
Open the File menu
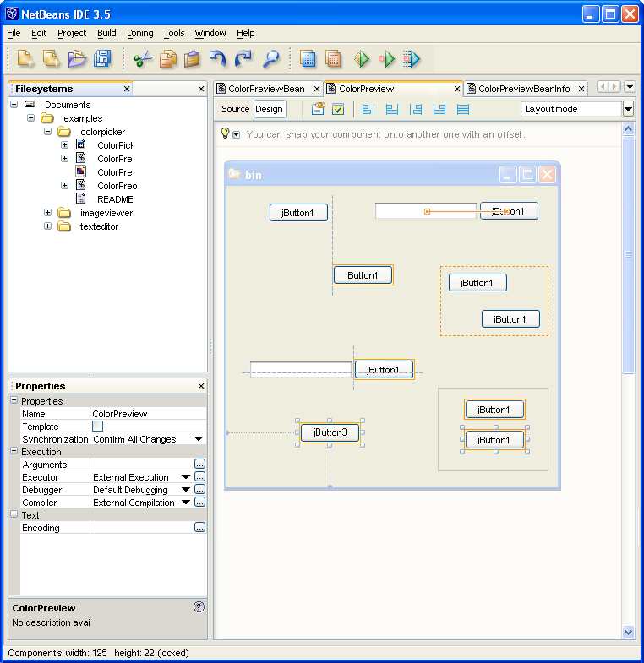click(x=14, y=33)
